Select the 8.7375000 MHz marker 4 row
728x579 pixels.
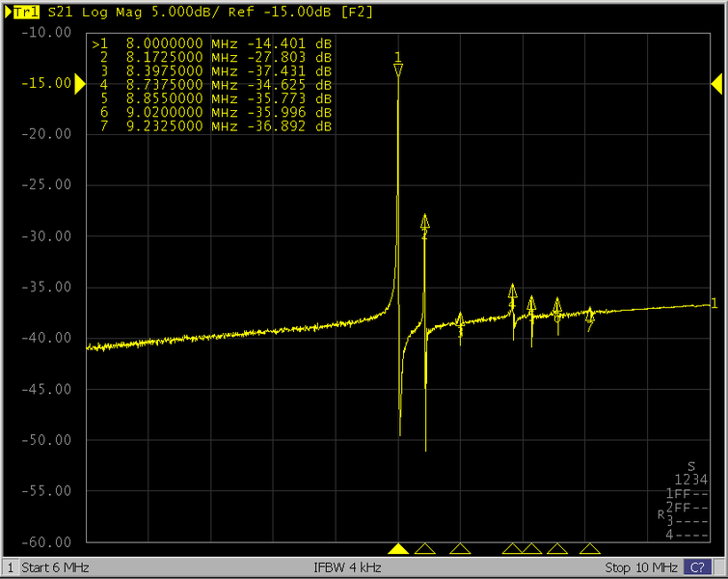click(x=212, y=86)
